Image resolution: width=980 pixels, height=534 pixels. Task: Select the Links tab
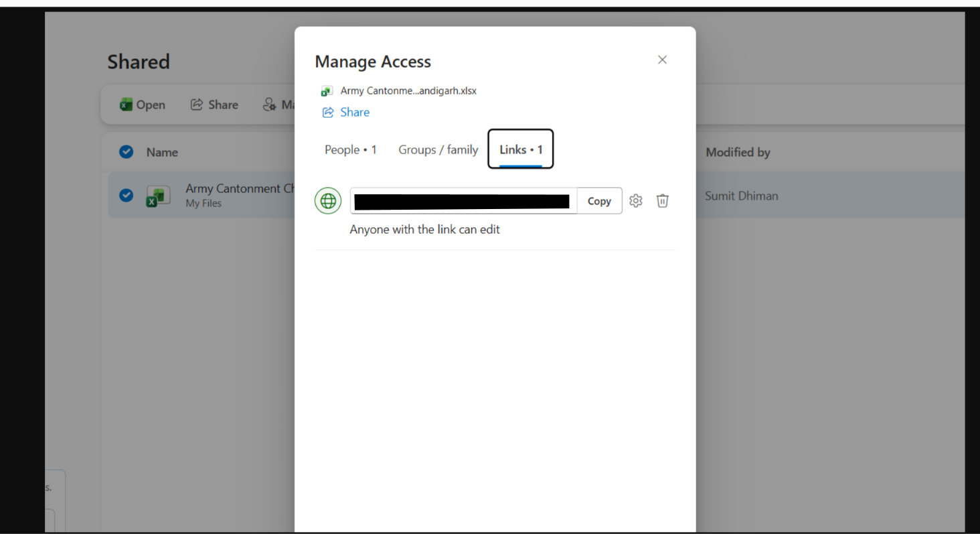521,149
